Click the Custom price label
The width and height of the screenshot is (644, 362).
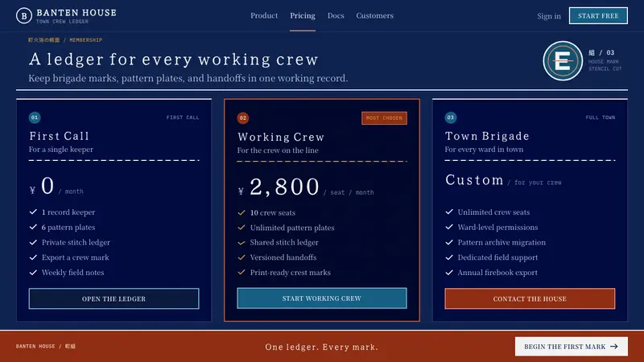(474, 179)
